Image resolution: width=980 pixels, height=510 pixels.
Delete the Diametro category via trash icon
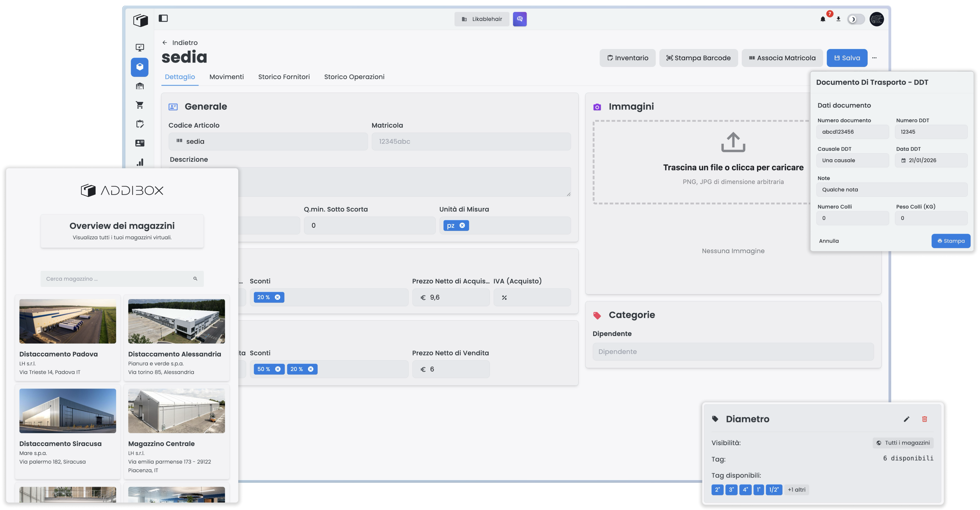[x=925, y=419]
